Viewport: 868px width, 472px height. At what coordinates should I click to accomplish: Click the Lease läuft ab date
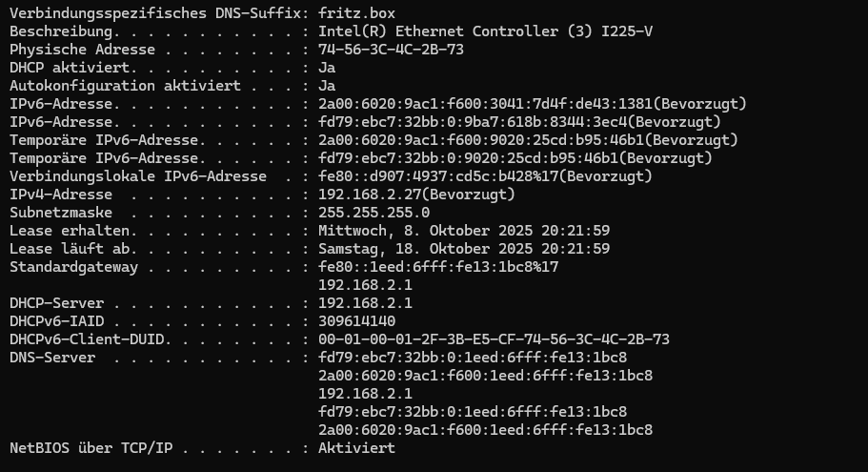point(464,249)
